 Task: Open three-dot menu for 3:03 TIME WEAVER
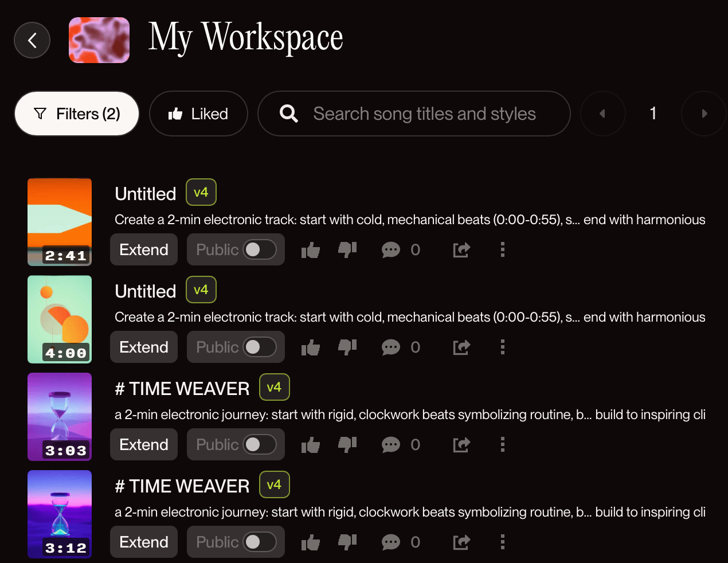503,444
